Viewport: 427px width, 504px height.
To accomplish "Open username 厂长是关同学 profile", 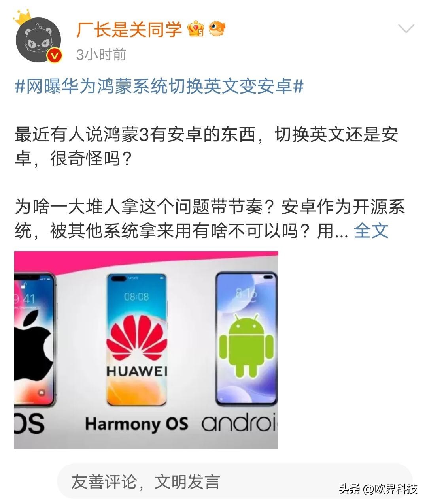I will click(x=129, y=30).
